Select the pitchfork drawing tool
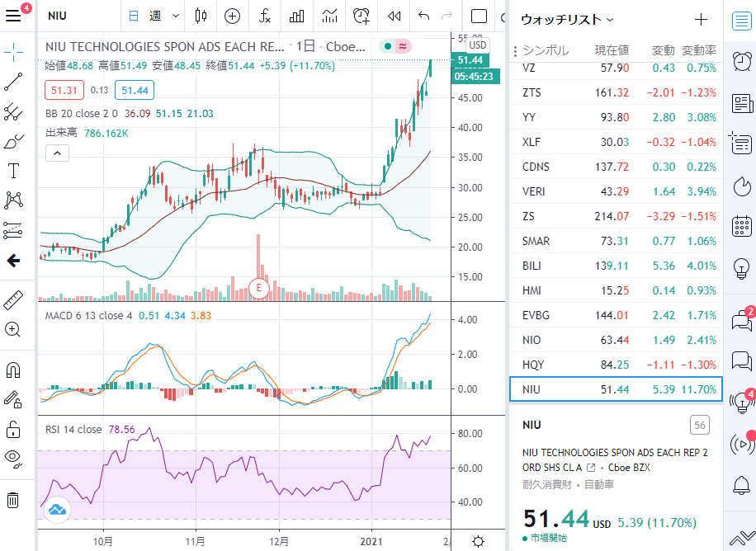This screenshot has height=551, width=756. (13, 112)
